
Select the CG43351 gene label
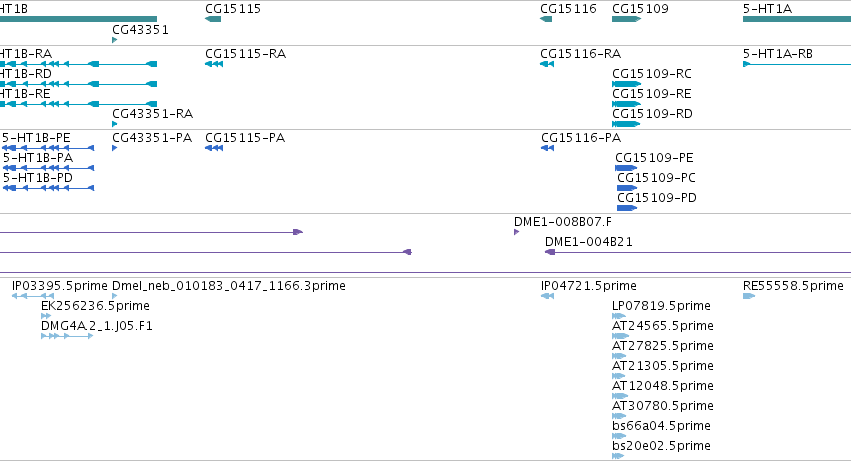[x=140, y=30]
